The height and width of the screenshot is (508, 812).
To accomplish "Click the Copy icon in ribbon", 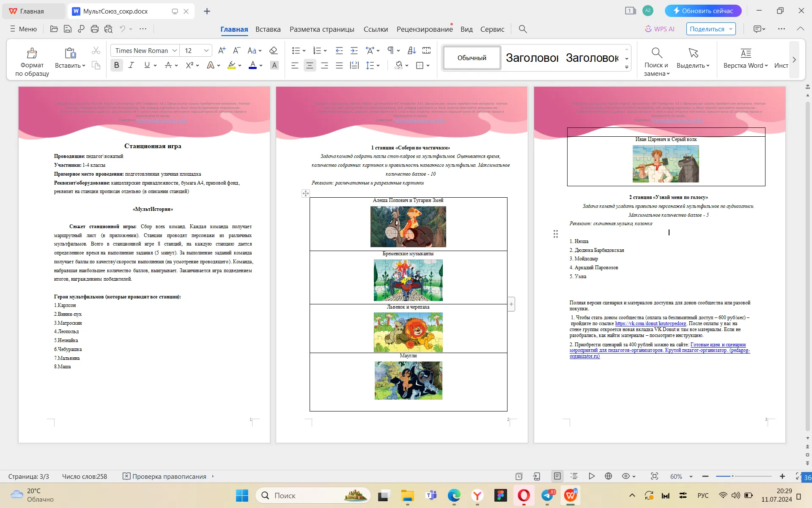I will [96, 65].
